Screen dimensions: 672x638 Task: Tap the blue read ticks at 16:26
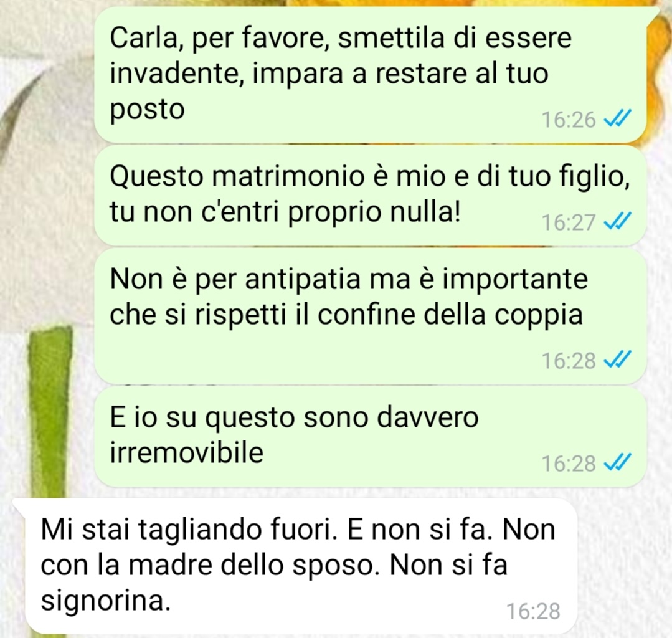tap(618, 119)
